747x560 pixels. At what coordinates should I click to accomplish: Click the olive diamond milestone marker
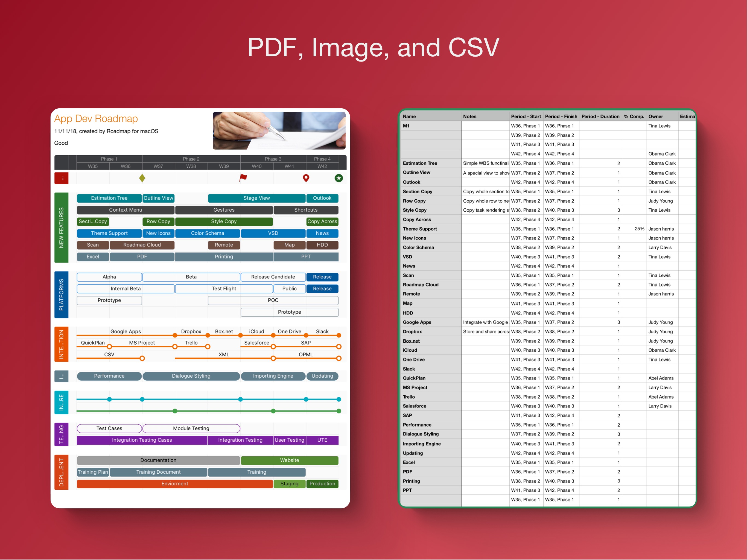[x=142, y=178]
